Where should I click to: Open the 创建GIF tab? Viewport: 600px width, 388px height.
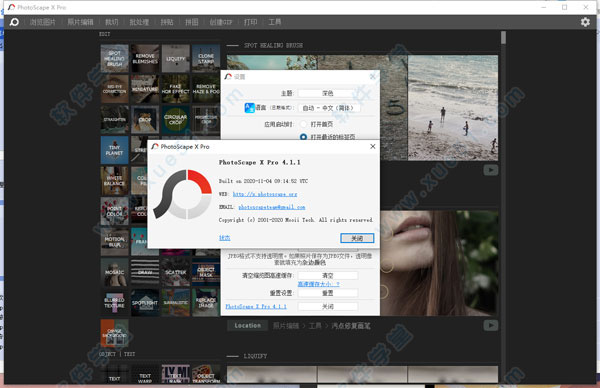[221, 22]
